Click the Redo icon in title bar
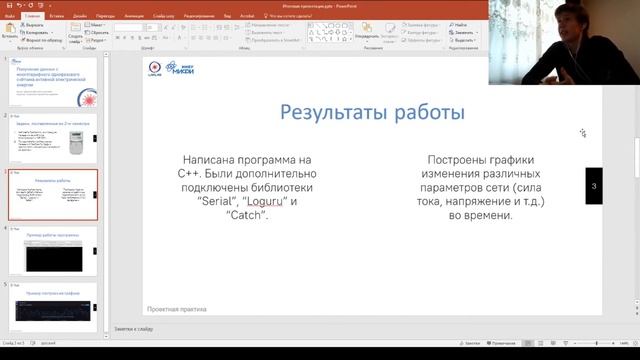The height and width of the screenshot is (360, 640). 30,6
